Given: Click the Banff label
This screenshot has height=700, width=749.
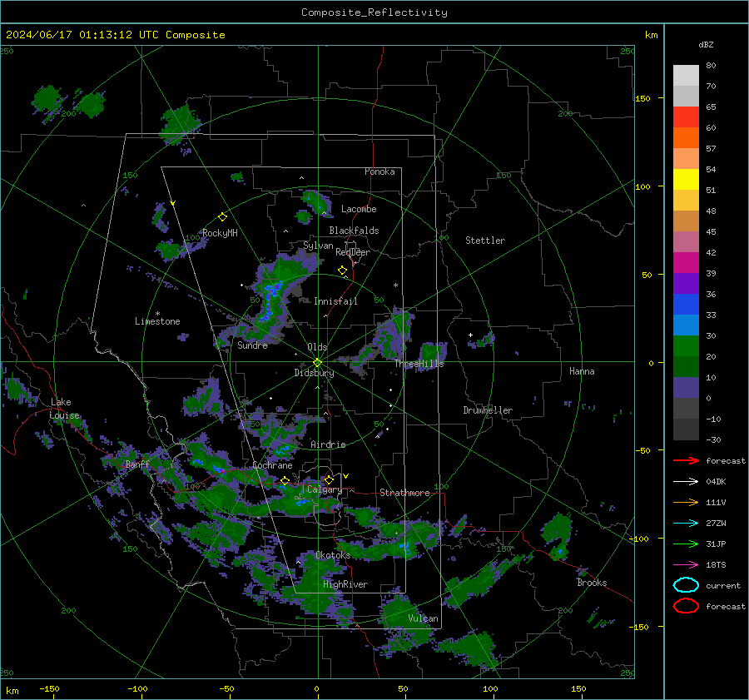Looking at the screenshot, I should pos(137,464).
